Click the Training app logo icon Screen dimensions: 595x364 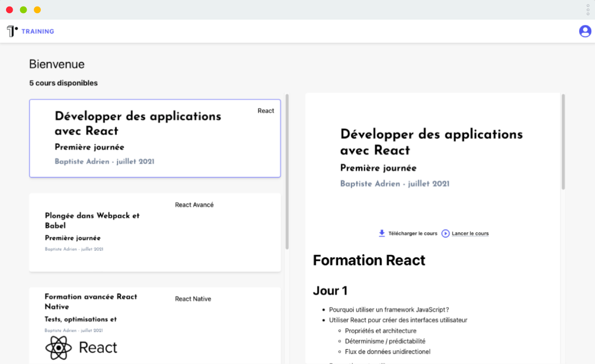[x=12, y=31]
